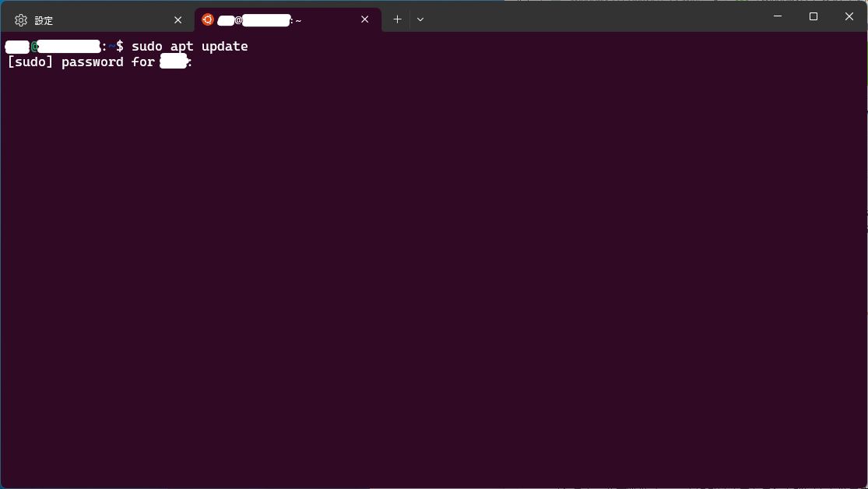This screenshot has width=868, height=489.
Task: Click the dollar sign in the shell prompt
Action: tap(121, 47)
